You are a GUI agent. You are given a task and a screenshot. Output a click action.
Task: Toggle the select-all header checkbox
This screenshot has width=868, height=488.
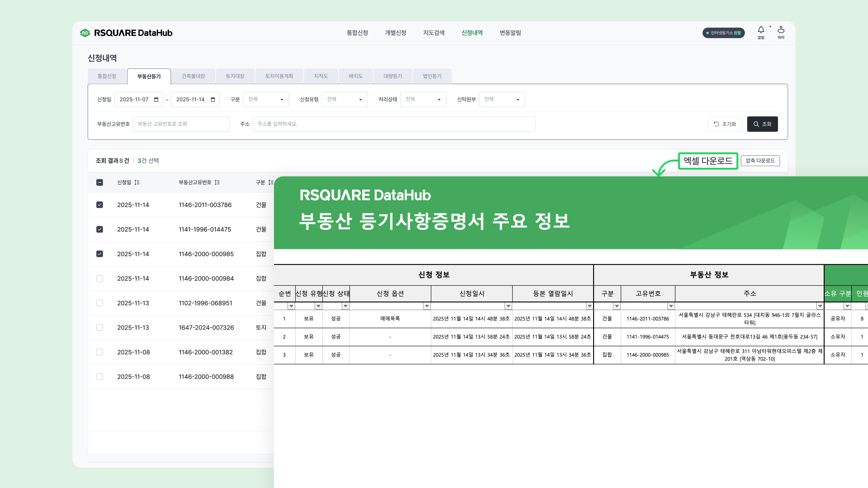(99, 183)
